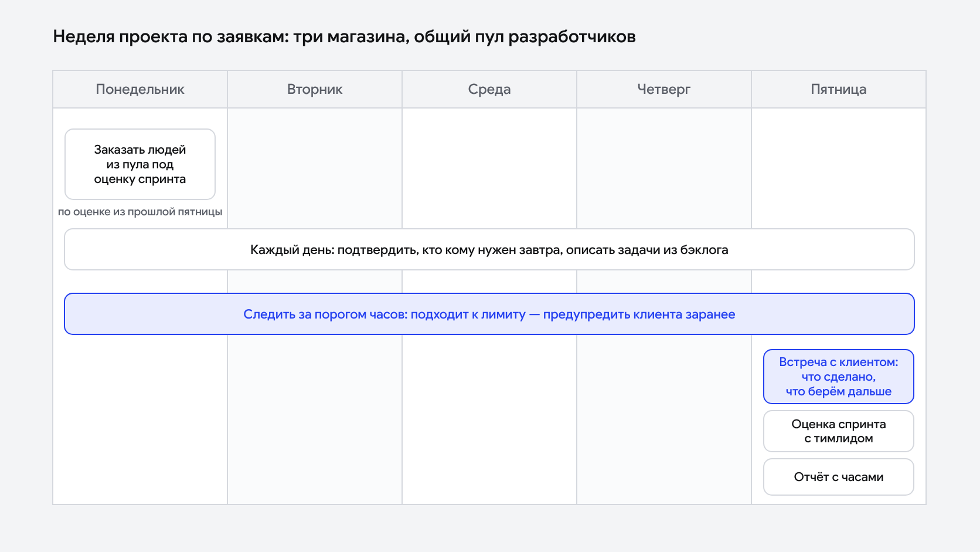Open the 'Встреча с клиентом' card
980x552 pixels.
(x=839, y=377)
